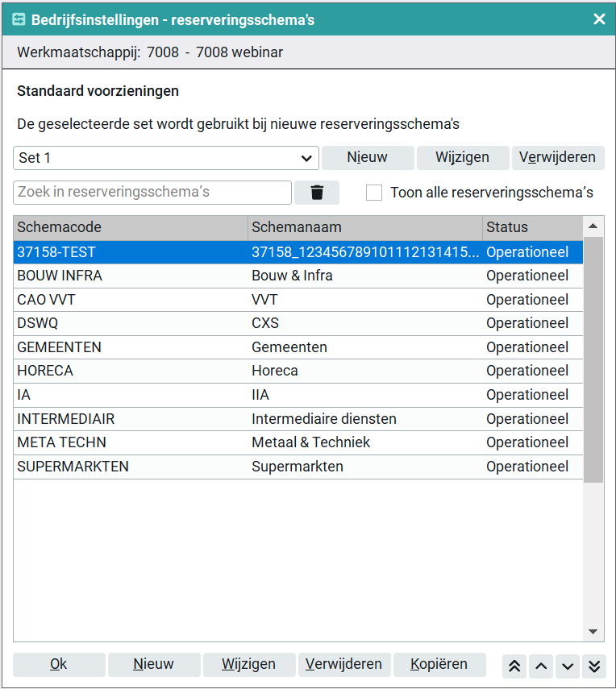
Task: Jump to last row with double-down arrow
Action: (x=594, y=666)
